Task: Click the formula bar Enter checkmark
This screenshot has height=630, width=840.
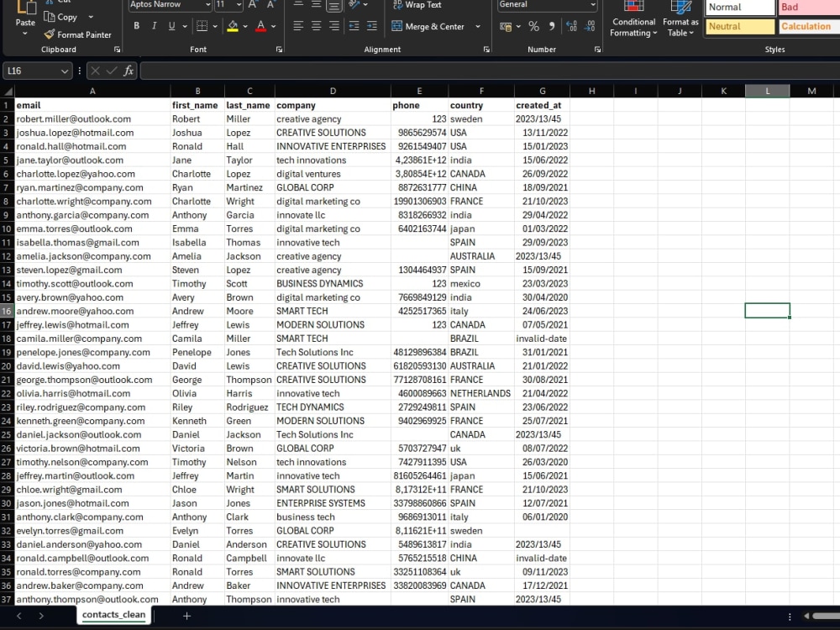Action: (112, 71)
